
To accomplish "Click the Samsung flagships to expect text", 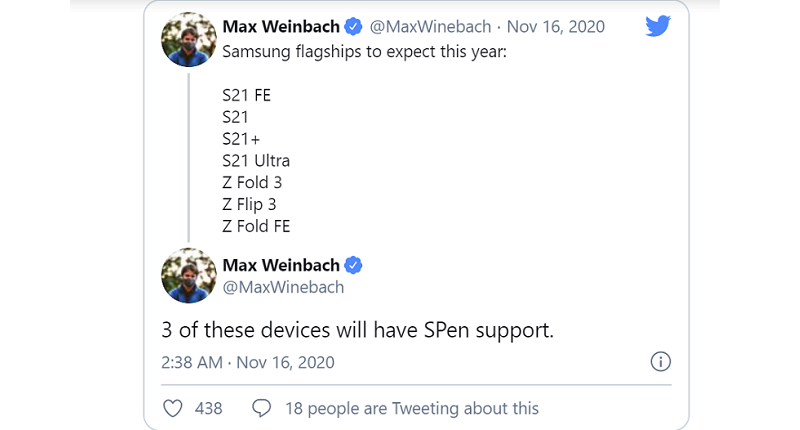I will tap(364, 52).
